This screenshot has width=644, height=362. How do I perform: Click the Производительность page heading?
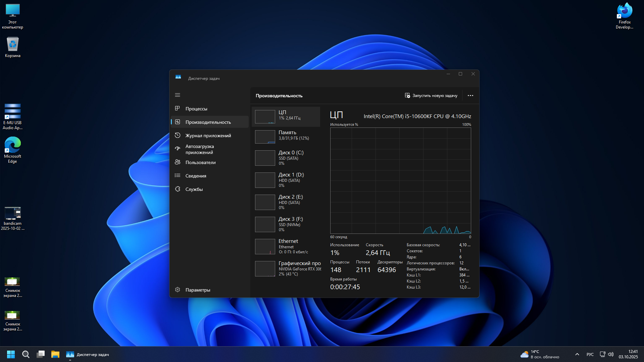point(279,96)
